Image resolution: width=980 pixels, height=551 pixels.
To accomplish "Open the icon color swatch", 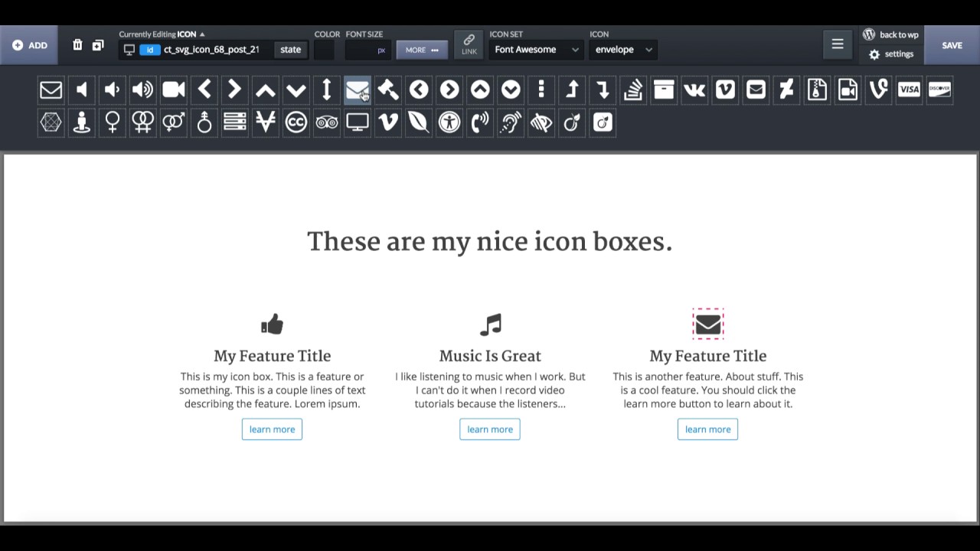I will pyautogui.click(x=324, y=50).
